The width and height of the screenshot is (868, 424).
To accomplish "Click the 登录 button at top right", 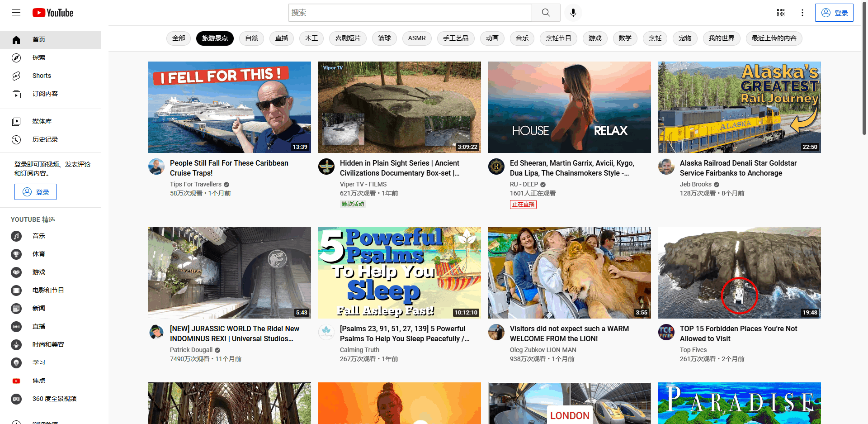I will pyautogui.click(x=834, y=13).
